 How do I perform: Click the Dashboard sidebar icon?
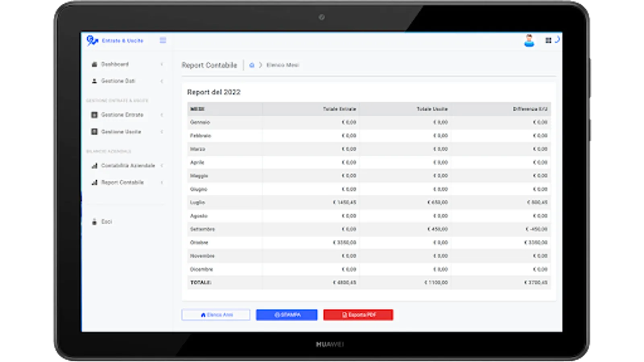(x=95, y=64)
